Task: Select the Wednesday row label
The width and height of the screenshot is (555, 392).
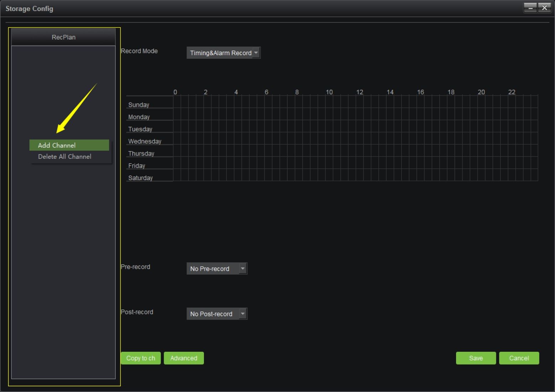Action: [x=145, y=141]
